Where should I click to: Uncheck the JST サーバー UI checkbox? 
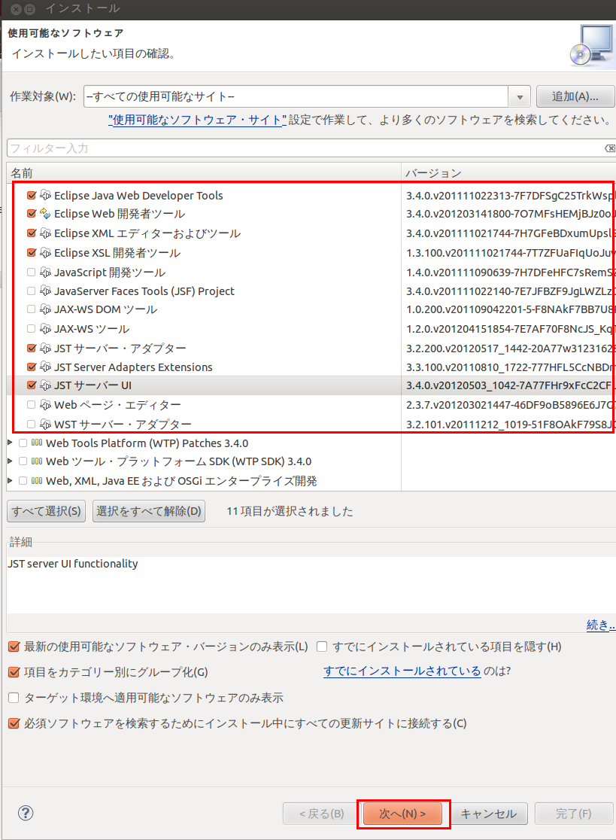[x=32, y=385]
